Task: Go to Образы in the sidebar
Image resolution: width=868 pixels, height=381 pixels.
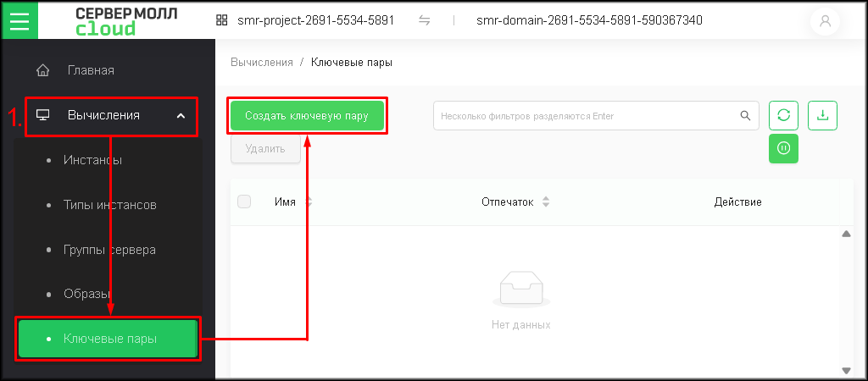Action: (86, 294)
